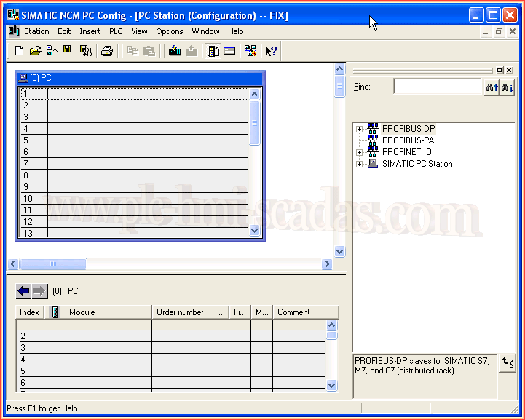This screenshot has width=525, height=420.
Task: Expand the PROFINET IO tree node
Action: (359, 152)
